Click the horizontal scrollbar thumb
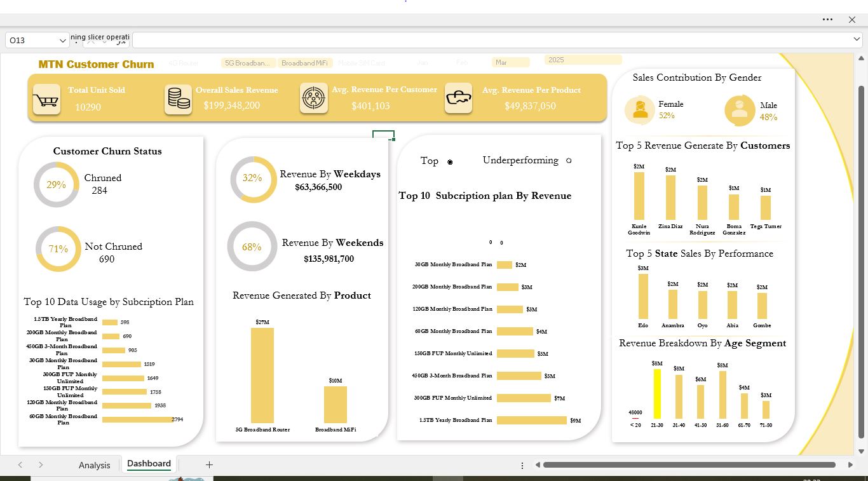868x481 pixels. [x=689, y=465]
